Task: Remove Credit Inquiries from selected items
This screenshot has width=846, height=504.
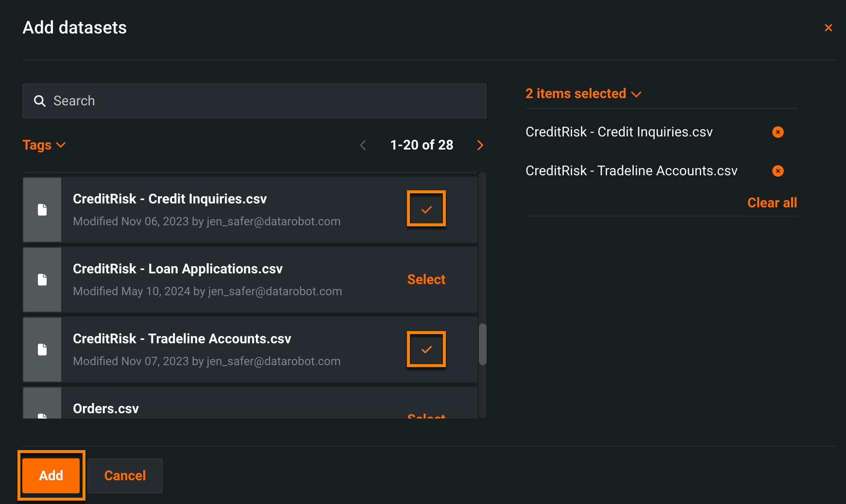Action: [x=778, y=132]
